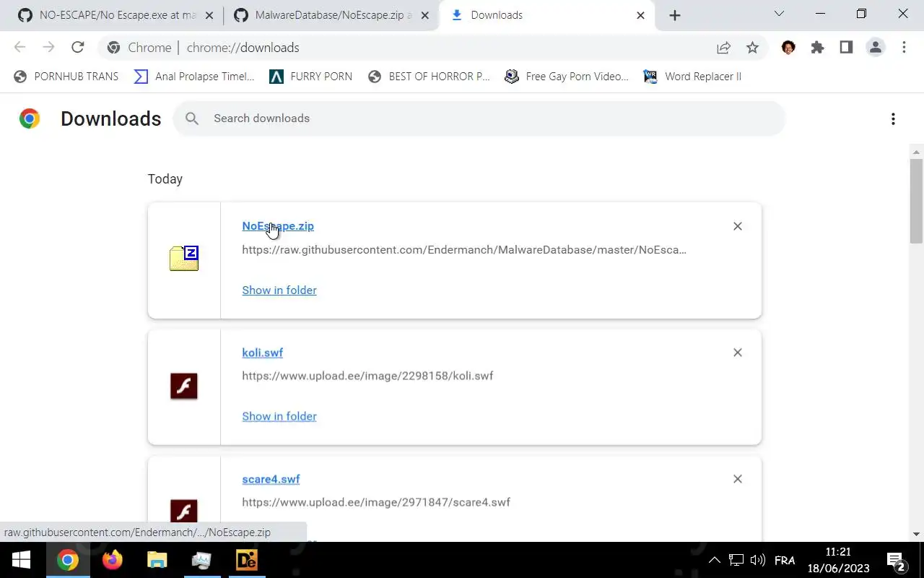Click the scare4.swf Flash file icon
The width and height of the screenshot is (924, 578).
(x=184, y=512)
